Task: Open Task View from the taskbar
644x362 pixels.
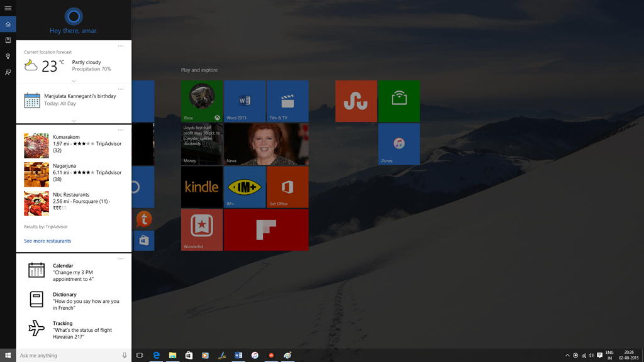Action: [x=140, y=356]
